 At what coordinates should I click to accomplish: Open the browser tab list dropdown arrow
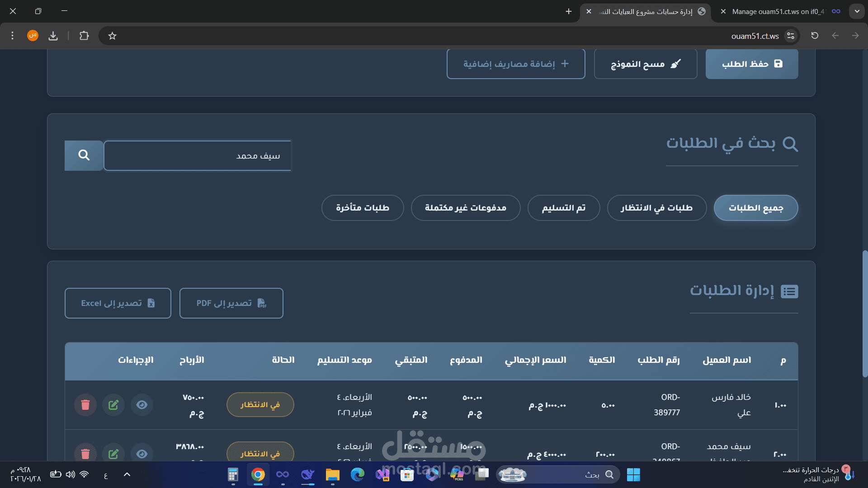click(x=857, y=11)
